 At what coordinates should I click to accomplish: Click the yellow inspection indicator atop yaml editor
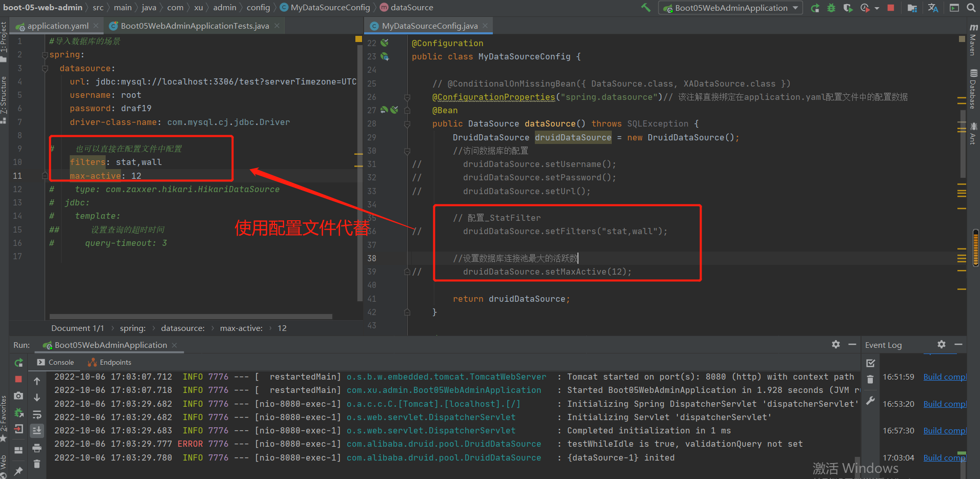[x=358, y=39]
